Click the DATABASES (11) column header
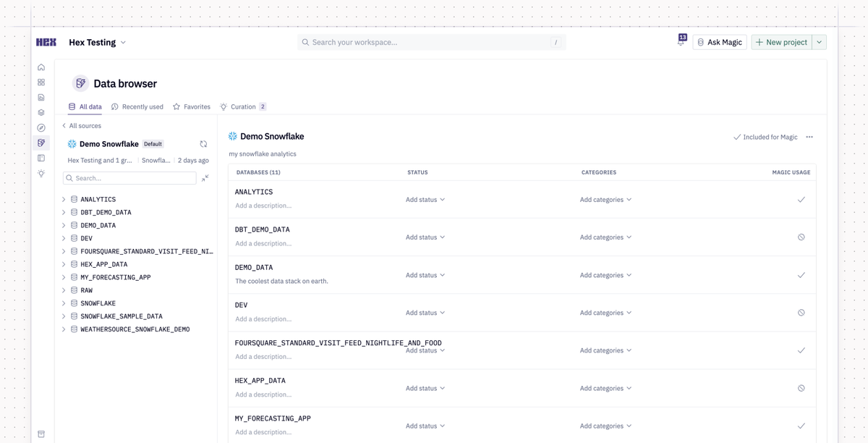This screenshot has height=443, width=868. coord(258,172)
